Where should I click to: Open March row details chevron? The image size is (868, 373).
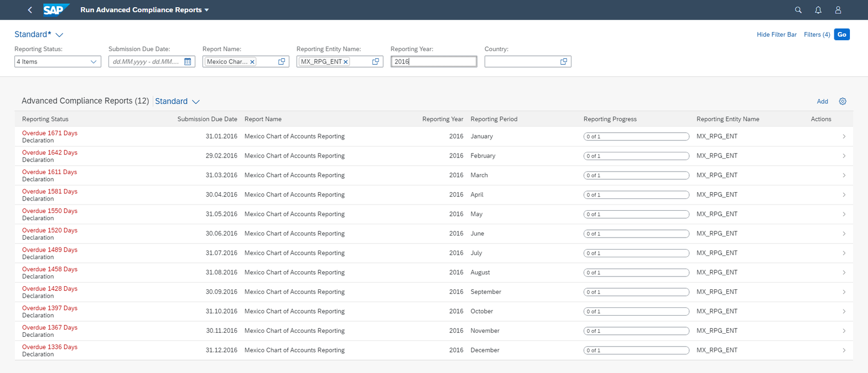(844, 175)
